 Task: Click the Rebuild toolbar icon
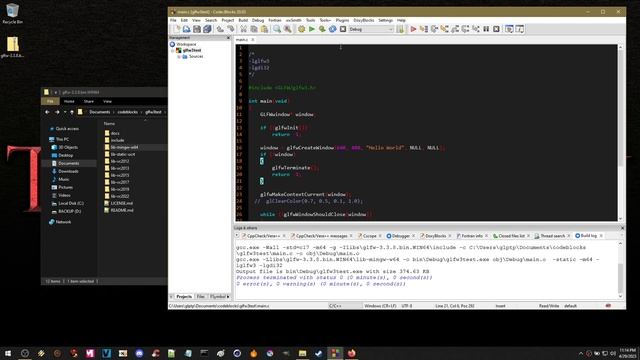[x=332, y=29]
